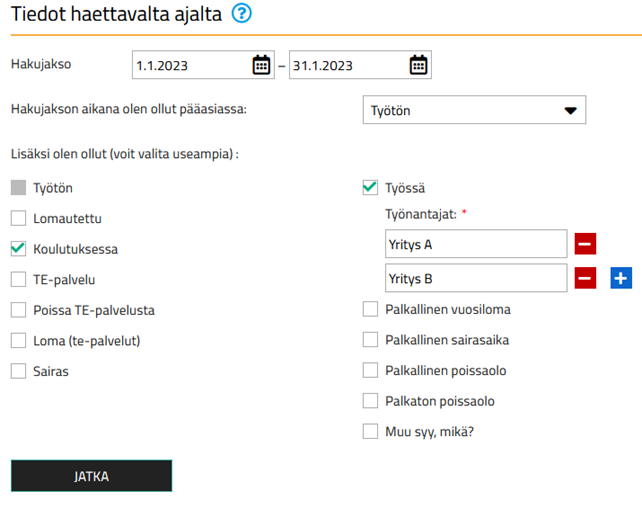This screenshot has width=642, height=509.
Task: Select the Muu syy, mikä? checkbox
Action: click(370, 431)
